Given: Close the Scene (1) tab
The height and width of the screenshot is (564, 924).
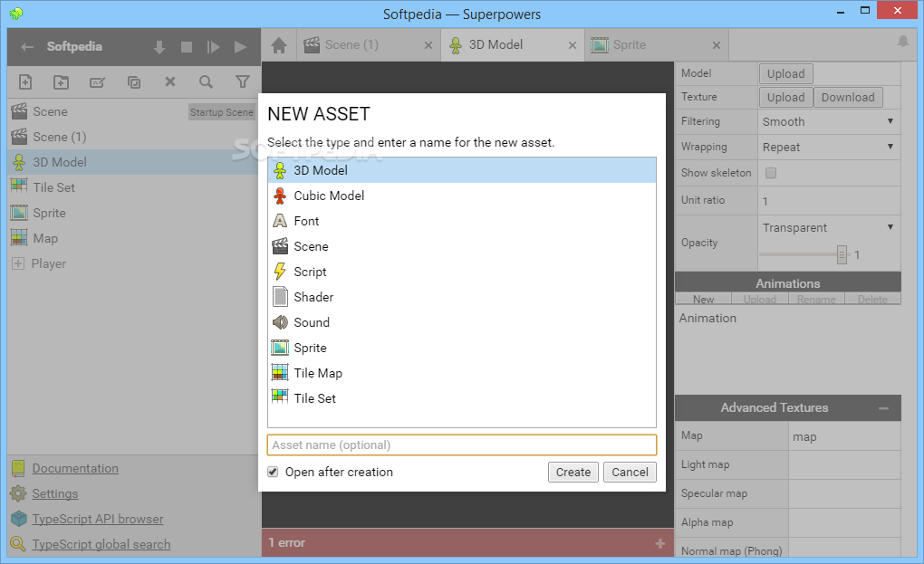Looking at the screenshot, I should pos(428,45).
